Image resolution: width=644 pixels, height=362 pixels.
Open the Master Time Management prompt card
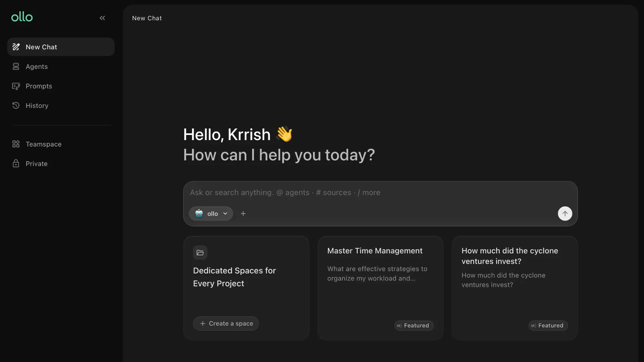(x=380, y=288)
